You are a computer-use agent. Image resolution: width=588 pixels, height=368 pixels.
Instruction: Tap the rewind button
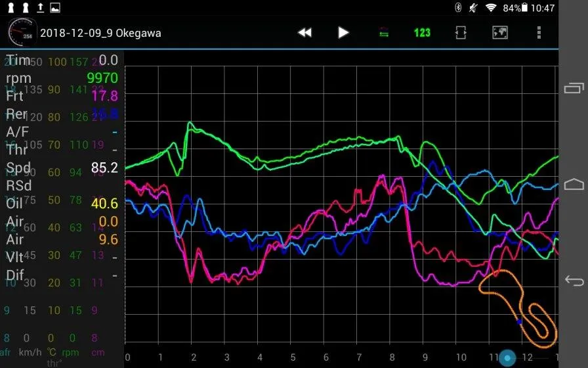[x=304, y=32]
